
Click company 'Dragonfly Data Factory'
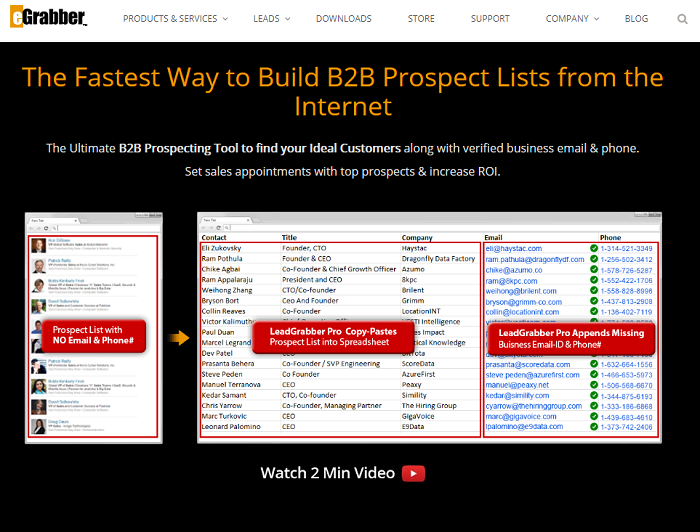438,259
